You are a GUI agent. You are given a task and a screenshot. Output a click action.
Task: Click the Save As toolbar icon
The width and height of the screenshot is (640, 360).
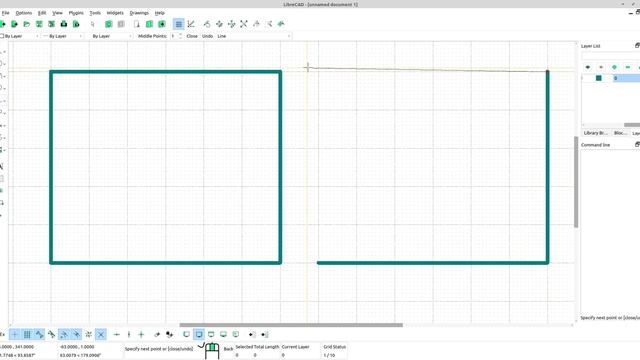(x=51, y=24)
